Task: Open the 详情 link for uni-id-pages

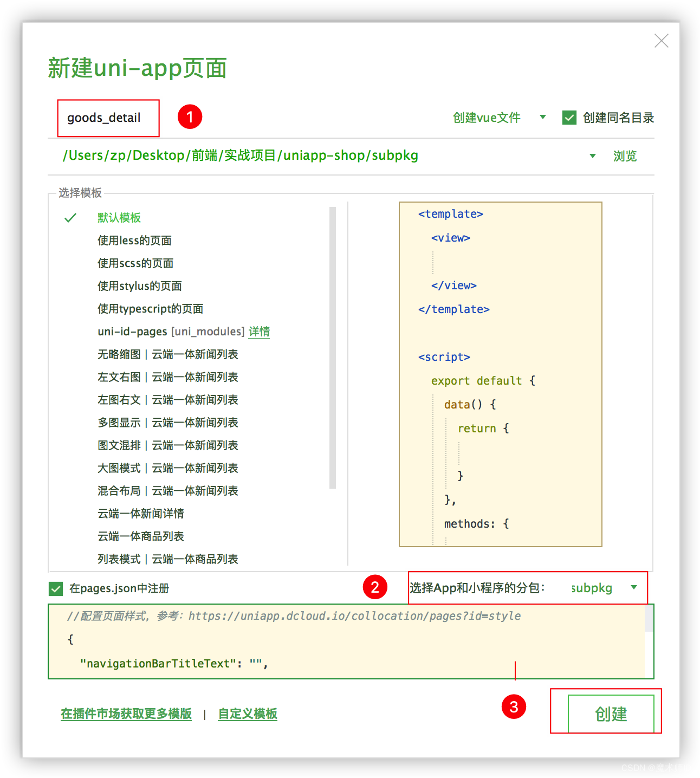Action: 259,332
